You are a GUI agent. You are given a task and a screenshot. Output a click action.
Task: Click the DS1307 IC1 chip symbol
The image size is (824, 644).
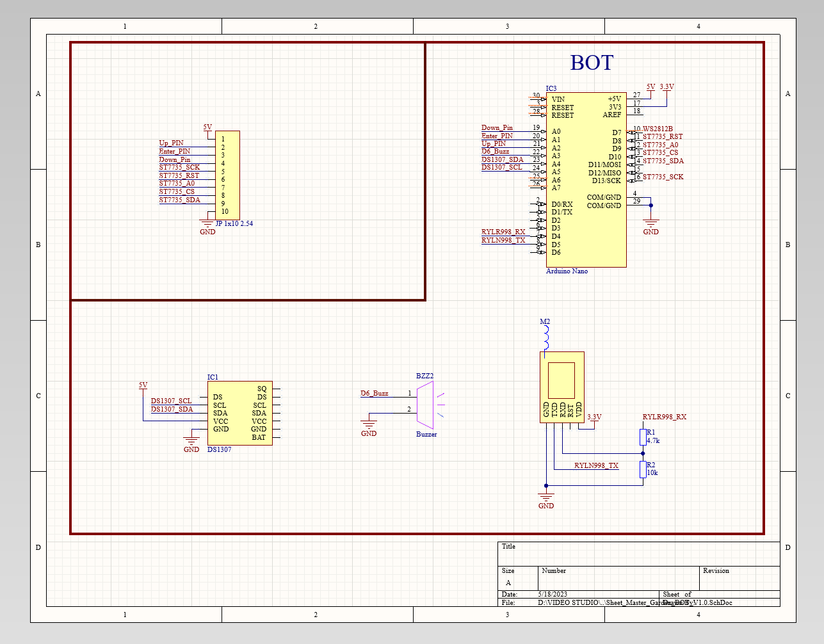239,413
